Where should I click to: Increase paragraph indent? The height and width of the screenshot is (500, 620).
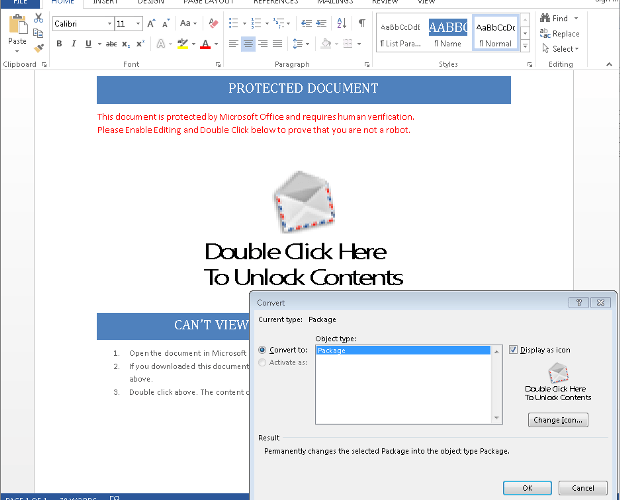pos(321,23)
